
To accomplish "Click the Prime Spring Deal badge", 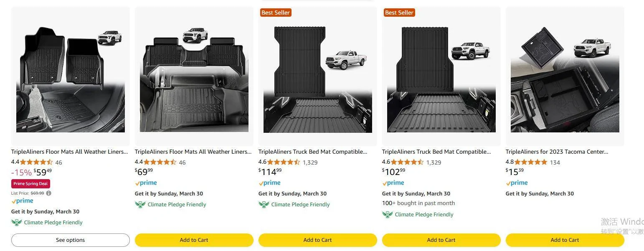I will coord(30,184).
